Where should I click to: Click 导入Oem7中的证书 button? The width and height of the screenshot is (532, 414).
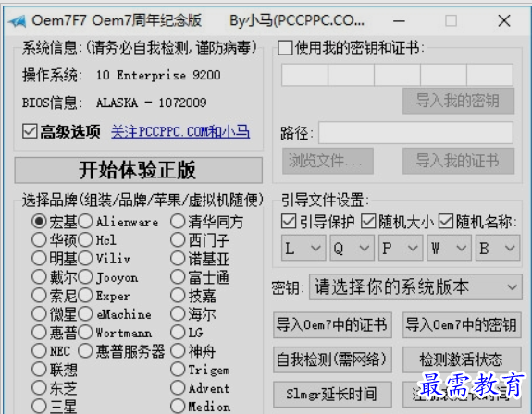[x=332, y=325]
